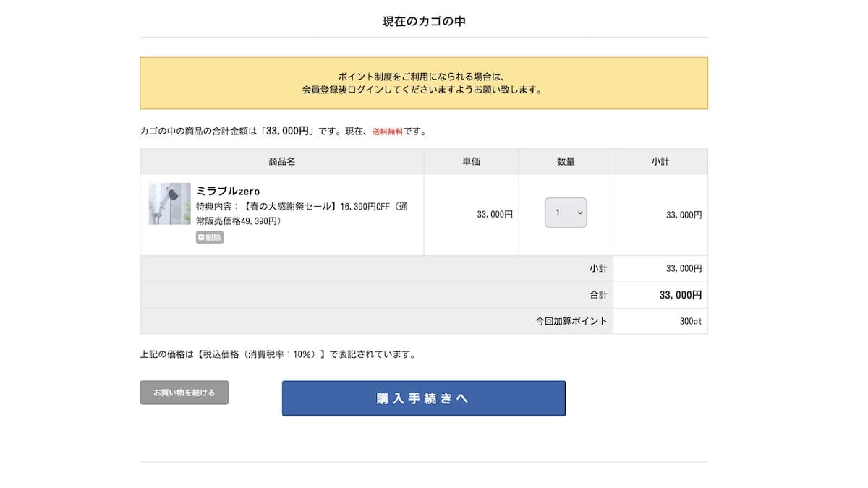Click the yellow ポイント制度 login notice banner
Image resolution: width=868 pixels, height=488 pixels.
[x=424, y=83]
